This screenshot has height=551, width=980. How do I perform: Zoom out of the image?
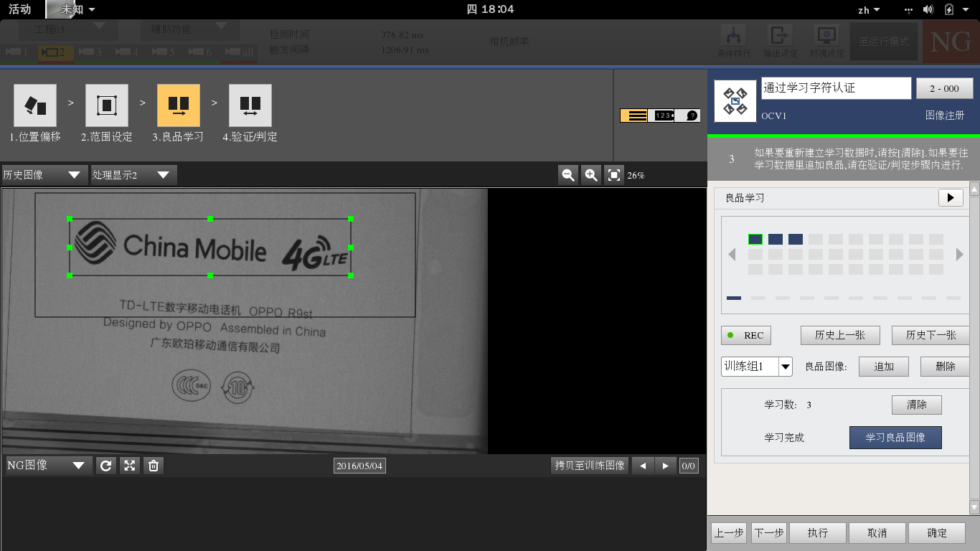click(568, 175)
